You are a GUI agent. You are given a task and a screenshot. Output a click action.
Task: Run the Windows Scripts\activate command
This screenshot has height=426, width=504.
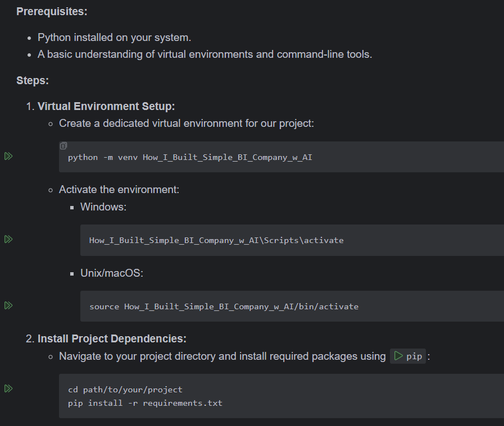pyautogui.click(x=8, y=240)
